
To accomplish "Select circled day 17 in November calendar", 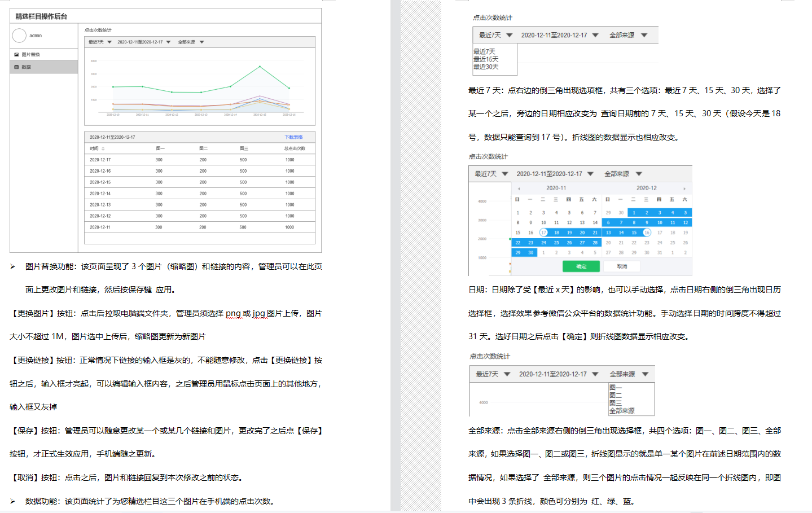I will pyautogui.click(x=543, y=233).
